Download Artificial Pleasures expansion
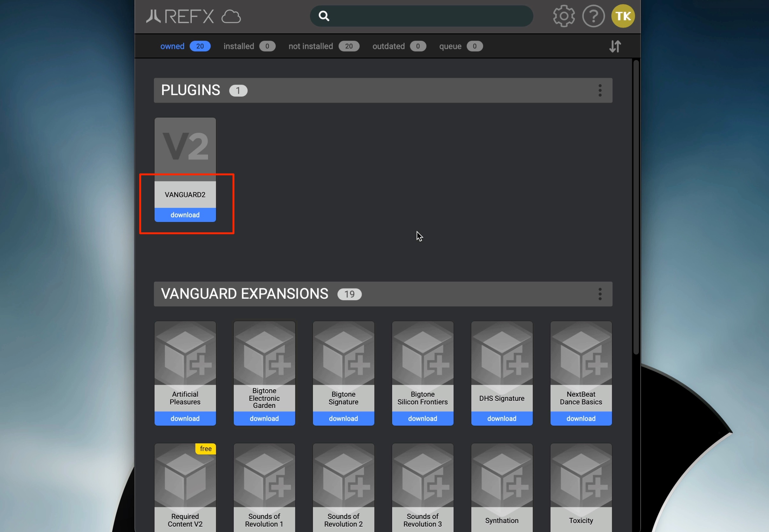 (185, 419)
